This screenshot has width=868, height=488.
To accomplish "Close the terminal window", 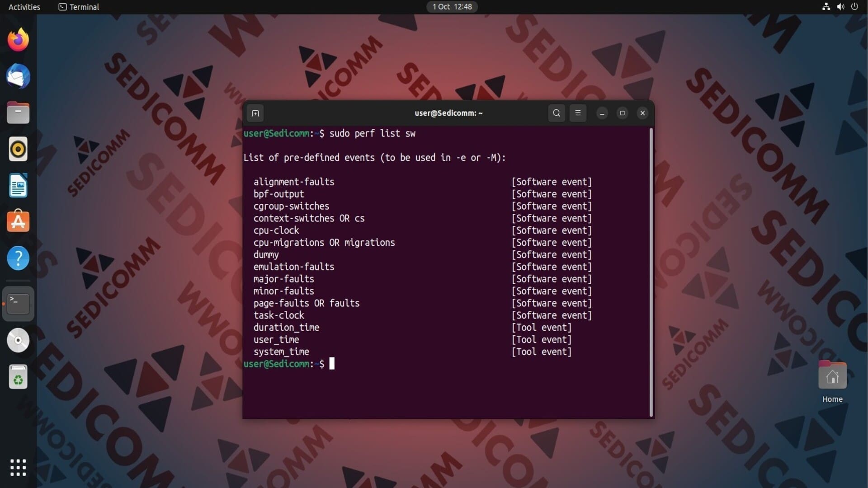I will [x=642, y=113].
